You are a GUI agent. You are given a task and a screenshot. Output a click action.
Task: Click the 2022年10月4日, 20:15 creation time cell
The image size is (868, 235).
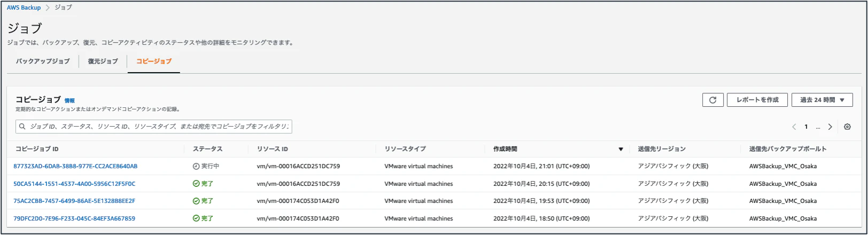[x=541, y=184]
